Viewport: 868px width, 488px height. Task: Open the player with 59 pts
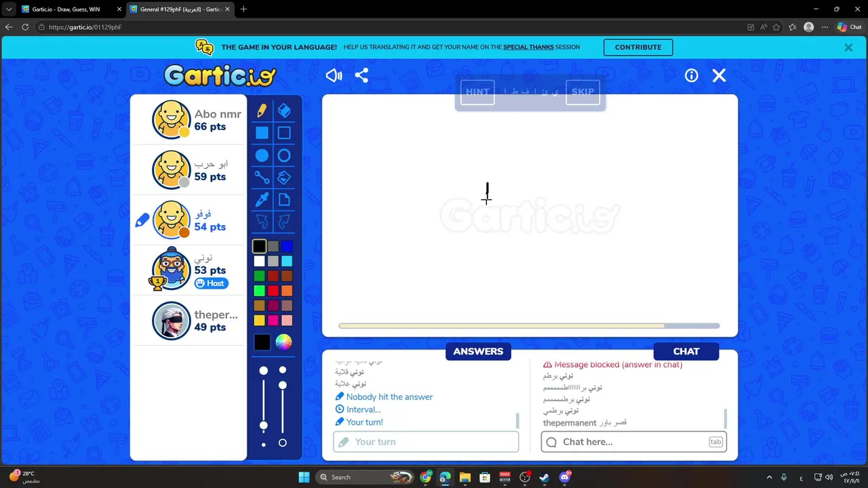189,170
